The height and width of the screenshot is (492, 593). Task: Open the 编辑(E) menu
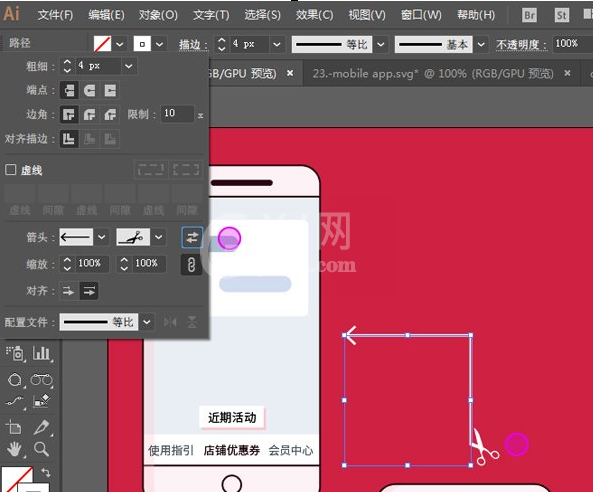point(106,15)
